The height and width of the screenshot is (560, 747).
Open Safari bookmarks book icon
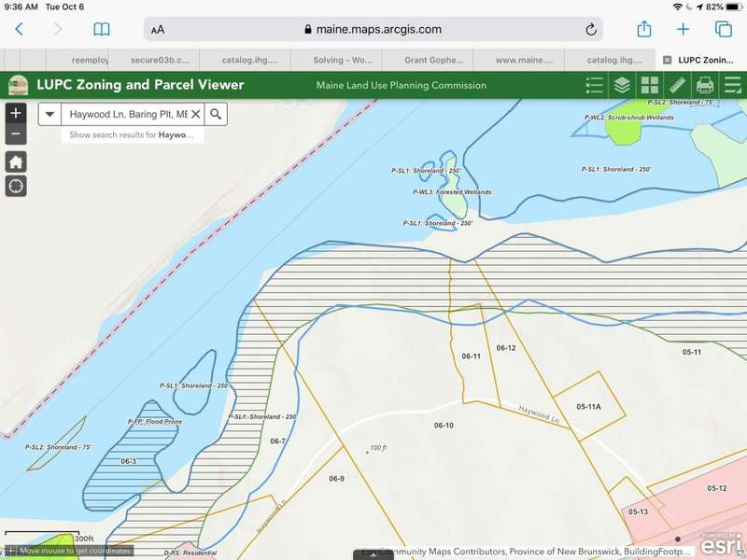[101, 29]
